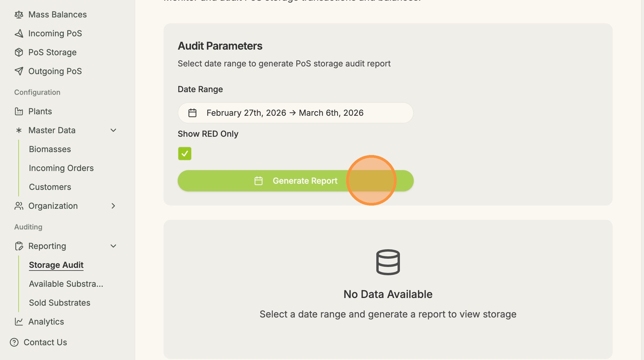Click the calendar icon in date field

pyautogui.click(x=192, y=113)
